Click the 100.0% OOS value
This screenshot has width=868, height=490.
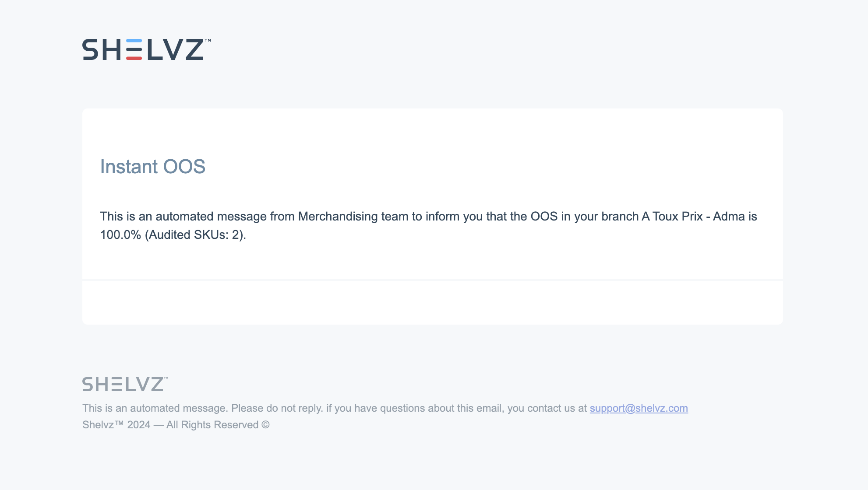(120, 235)
